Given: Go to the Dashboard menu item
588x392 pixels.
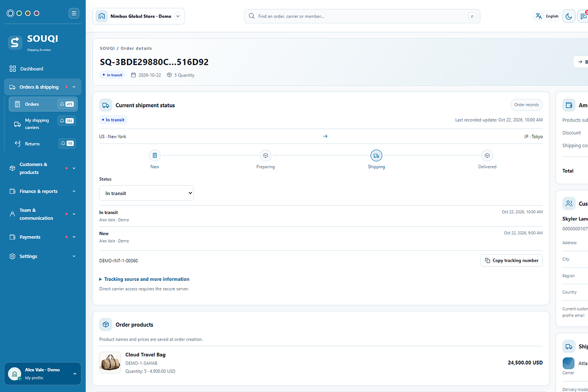Looking at the screenshot, I should [x=43, y=69].
